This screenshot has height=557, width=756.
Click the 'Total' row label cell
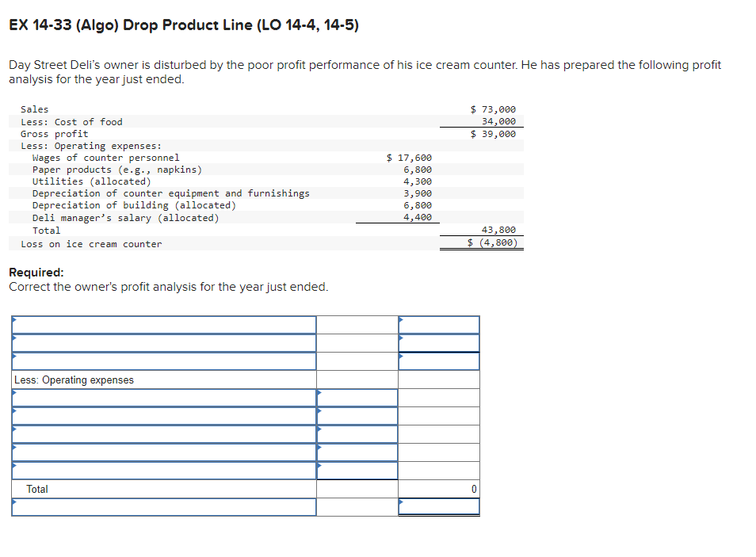coord(162,489)
